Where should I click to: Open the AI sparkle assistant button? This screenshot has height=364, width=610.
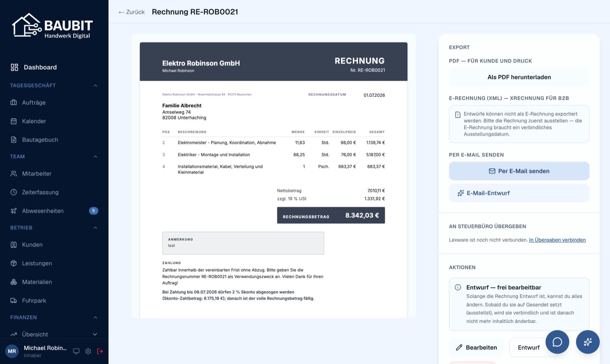click(x=588, y=342)
